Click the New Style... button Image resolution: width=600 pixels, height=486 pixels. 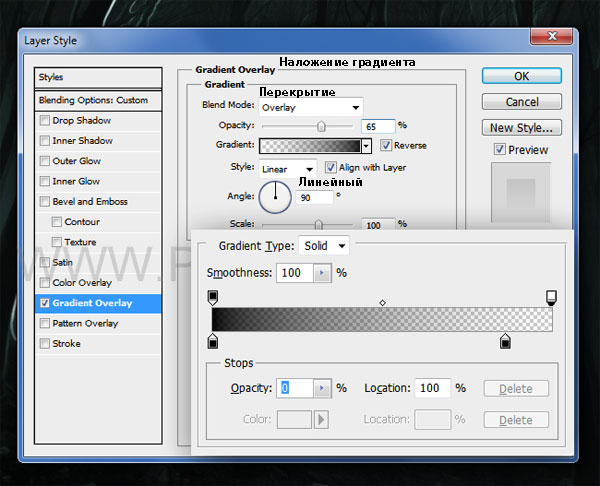tap(522, 127)
